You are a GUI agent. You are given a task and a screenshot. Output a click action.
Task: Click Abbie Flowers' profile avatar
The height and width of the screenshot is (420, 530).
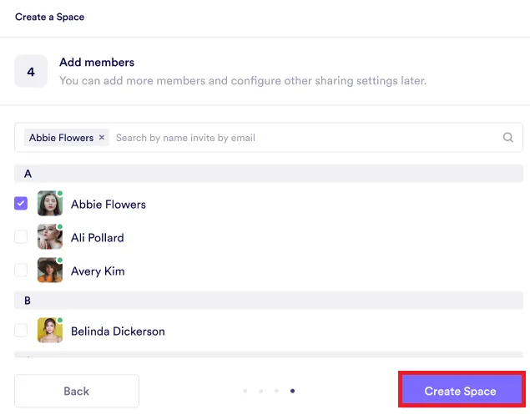(x=50, y=204)
